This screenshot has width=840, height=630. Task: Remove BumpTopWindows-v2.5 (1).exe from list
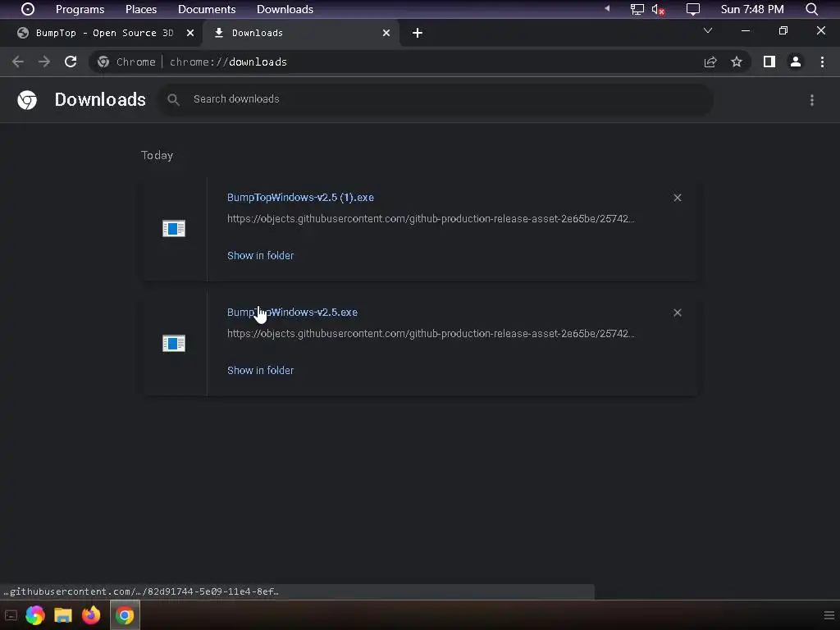point(677,198)
